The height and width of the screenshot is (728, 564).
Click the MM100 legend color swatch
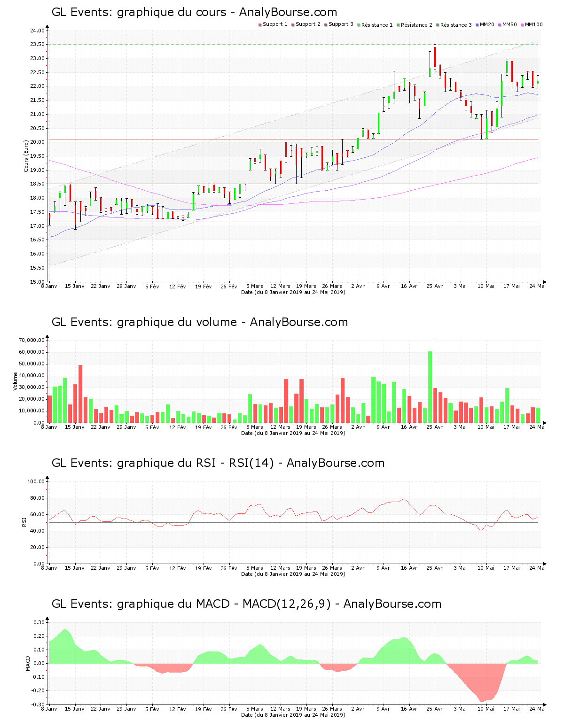[x=522, y=24]
